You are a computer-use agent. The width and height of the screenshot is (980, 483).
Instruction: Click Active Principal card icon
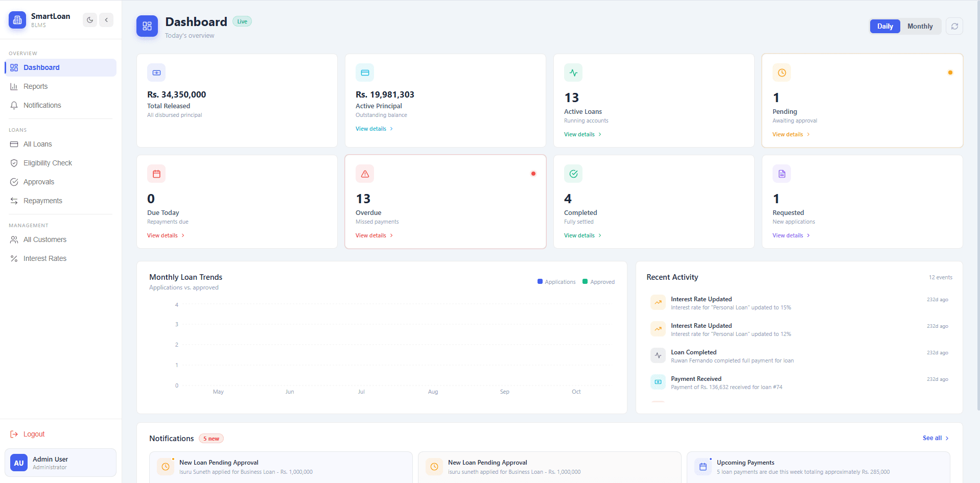(365, 73)
